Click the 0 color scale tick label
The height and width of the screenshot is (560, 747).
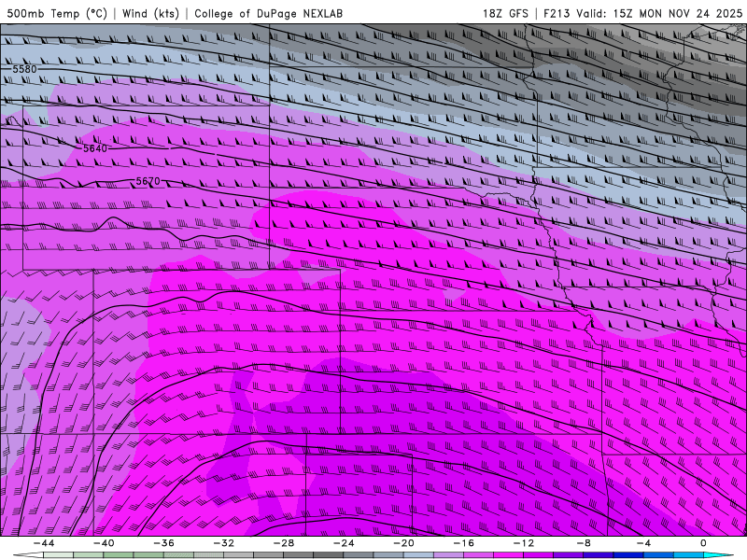click(x=703, y=543)
